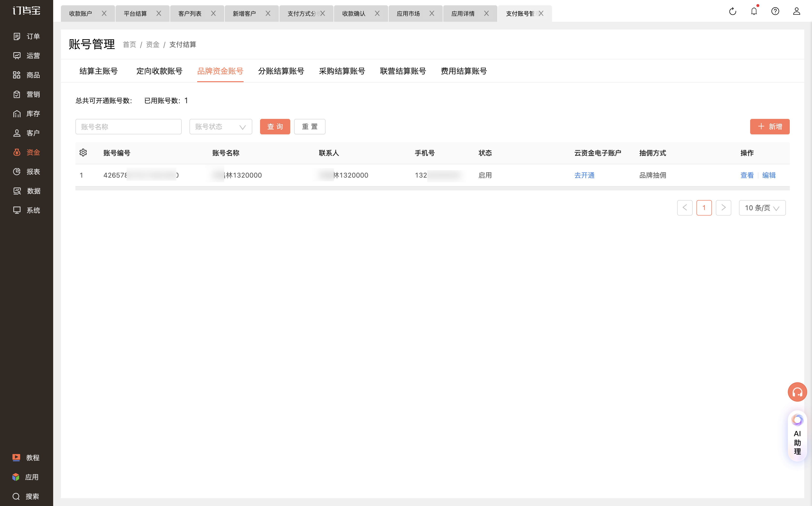Switch to 结算主账号 tab
This screenshot has height=506, width=812.
tap(98, 71)
